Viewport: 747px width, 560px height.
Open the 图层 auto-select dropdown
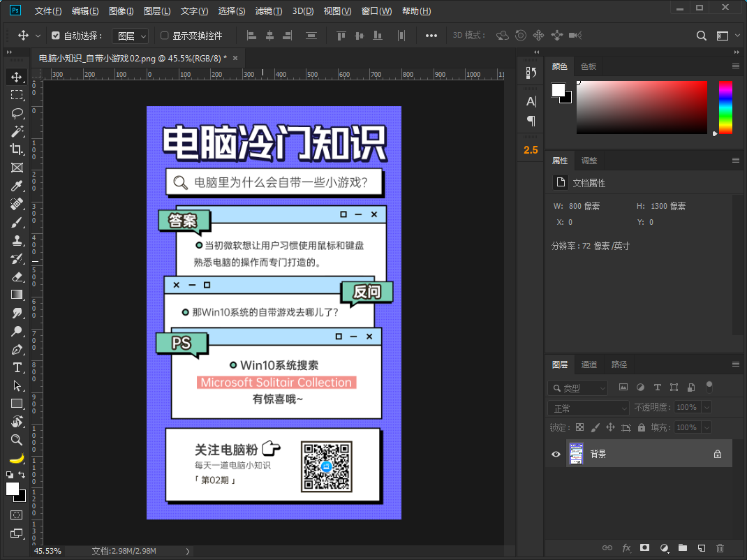131,36
